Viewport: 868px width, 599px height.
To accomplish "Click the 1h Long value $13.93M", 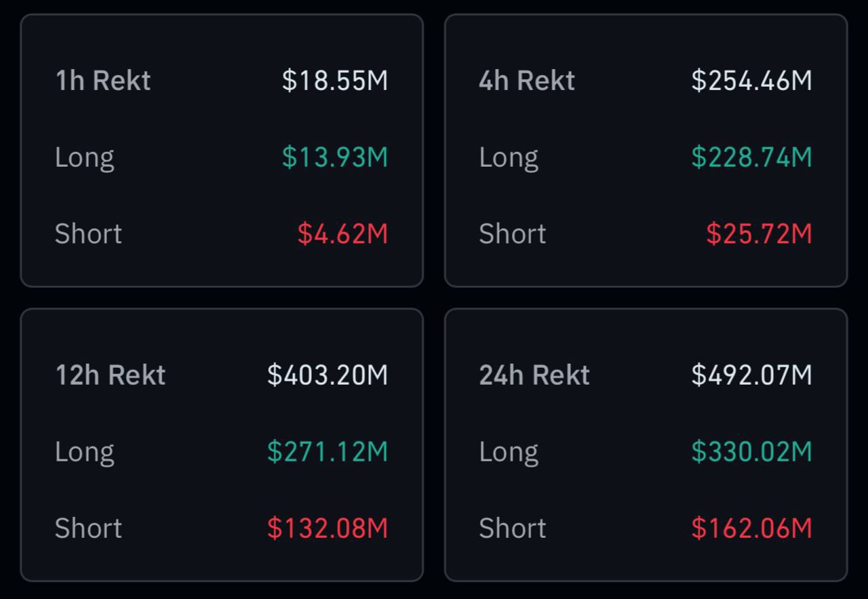I will coord(335,157).
